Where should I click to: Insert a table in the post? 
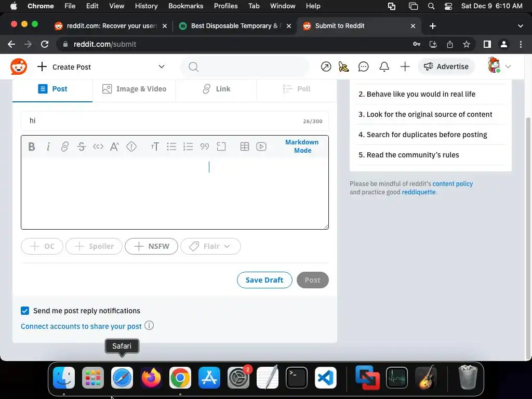245,147
